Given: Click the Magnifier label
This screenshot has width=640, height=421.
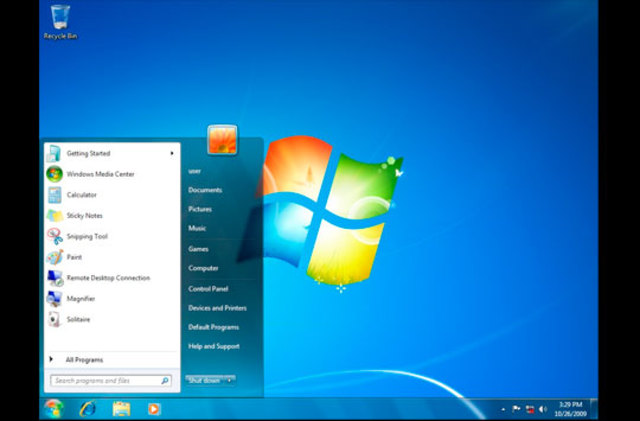Looking at the screenshot, I should pos(81,299).
